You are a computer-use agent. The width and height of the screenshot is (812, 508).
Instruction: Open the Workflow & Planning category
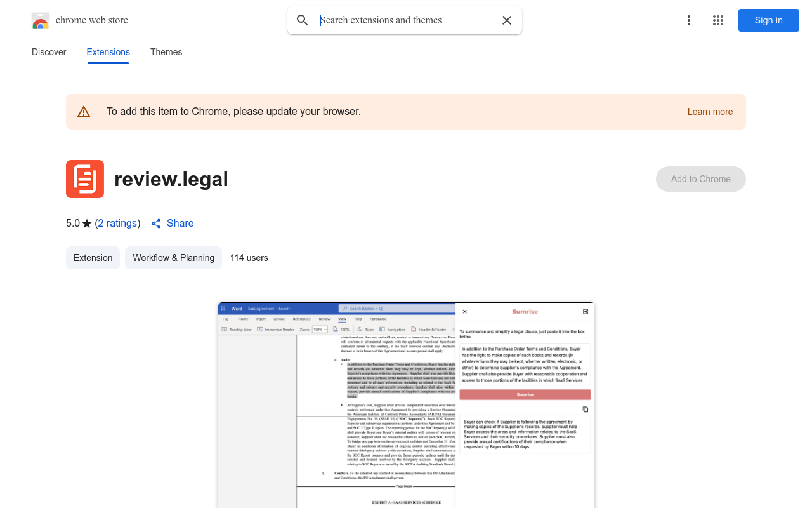pyautogui.click(x=173, y=258)
